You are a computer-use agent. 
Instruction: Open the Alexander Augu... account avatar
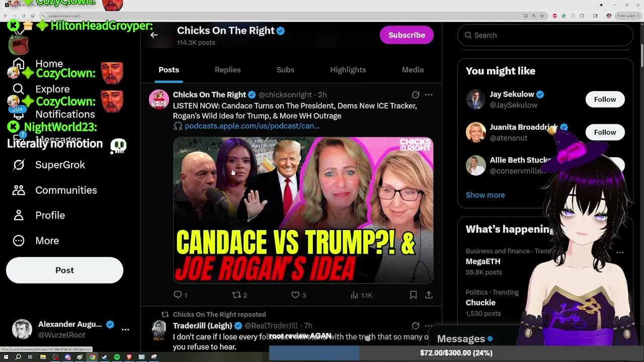click(x=22, y=330)
